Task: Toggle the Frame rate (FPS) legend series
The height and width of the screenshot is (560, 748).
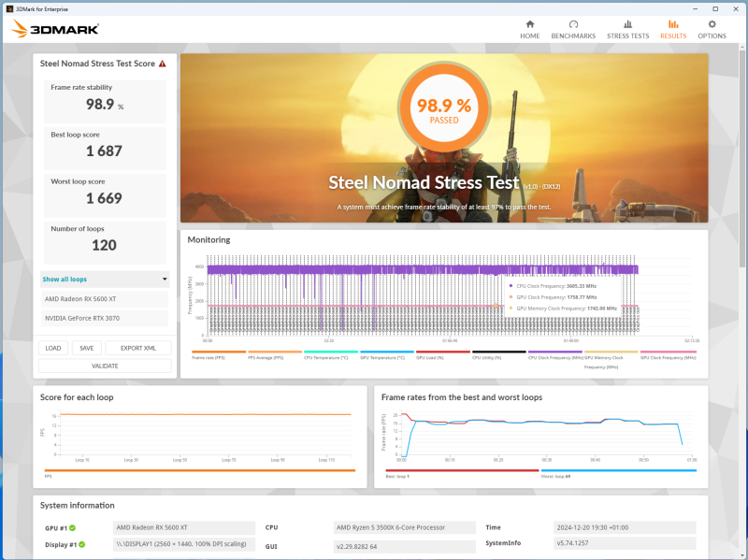Action: pos(219,354)
